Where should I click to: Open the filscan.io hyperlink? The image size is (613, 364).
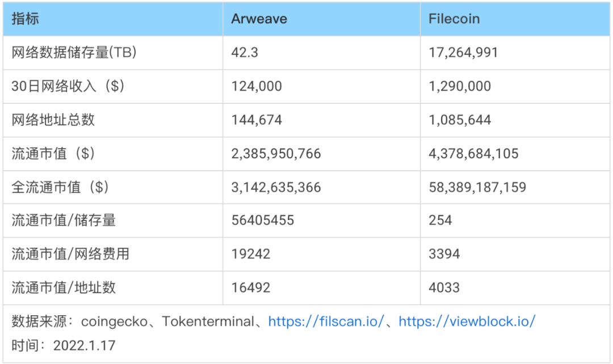[326, 321]
